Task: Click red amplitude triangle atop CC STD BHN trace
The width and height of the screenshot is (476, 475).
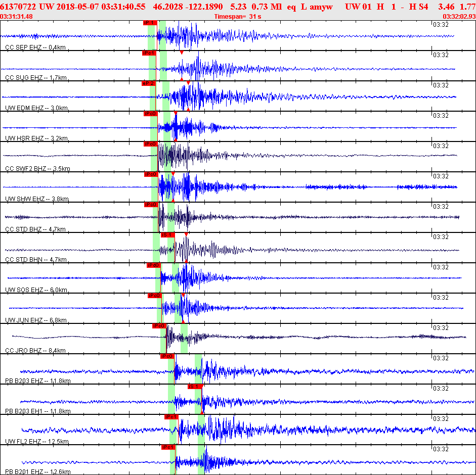Action: (x=186, y=234)
